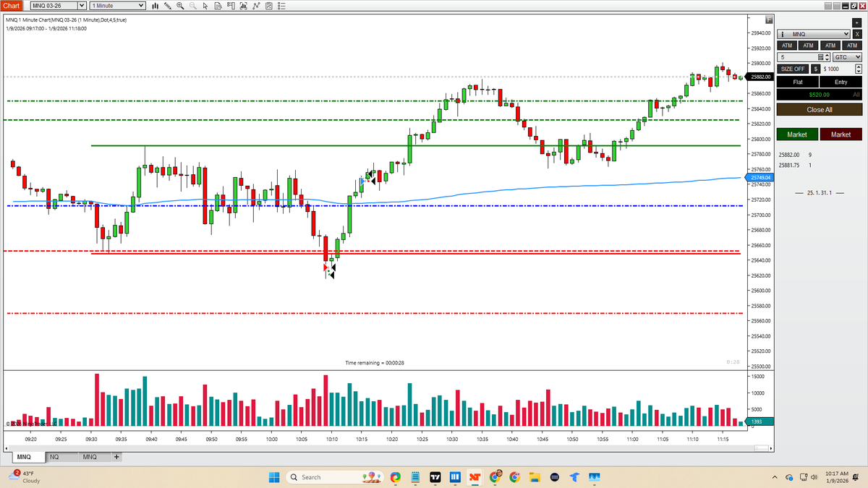
Task: Toggle the Chart Trader toolbar icon
Action: coord(231,6)
